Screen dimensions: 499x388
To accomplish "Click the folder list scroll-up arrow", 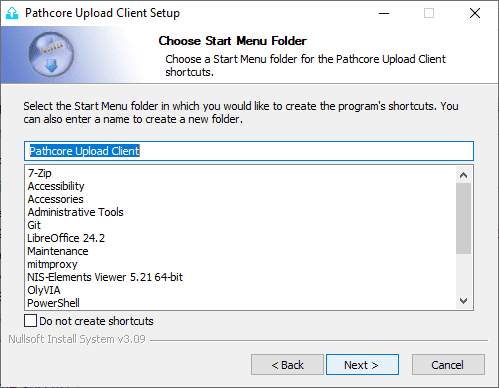I will 463,175.
